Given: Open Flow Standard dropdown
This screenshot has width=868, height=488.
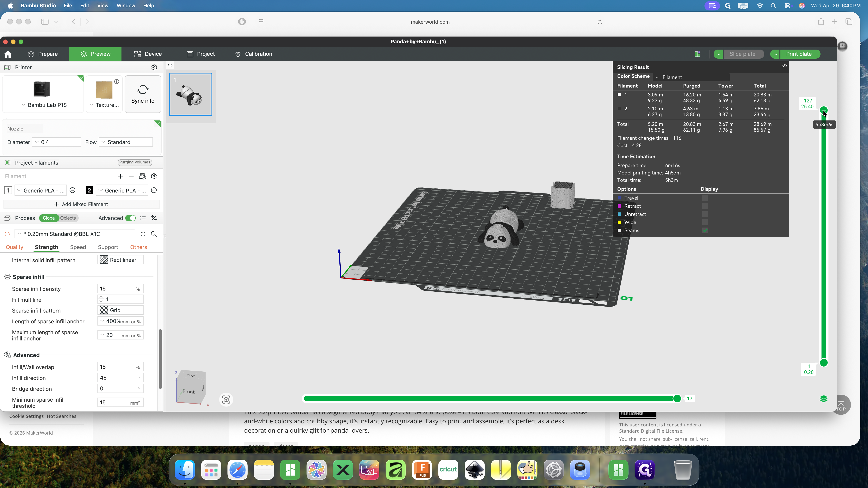Looking at the screenshot, I should (126, 142).
